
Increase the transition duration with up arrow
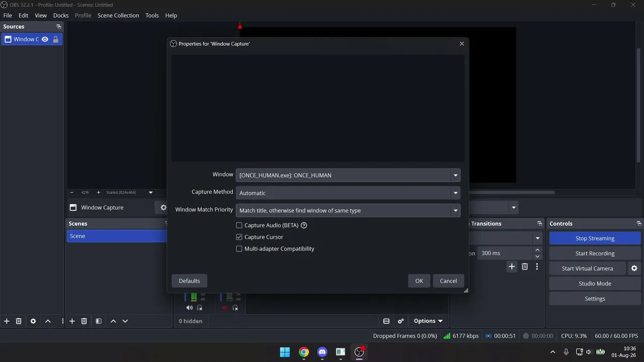point(537,250)
